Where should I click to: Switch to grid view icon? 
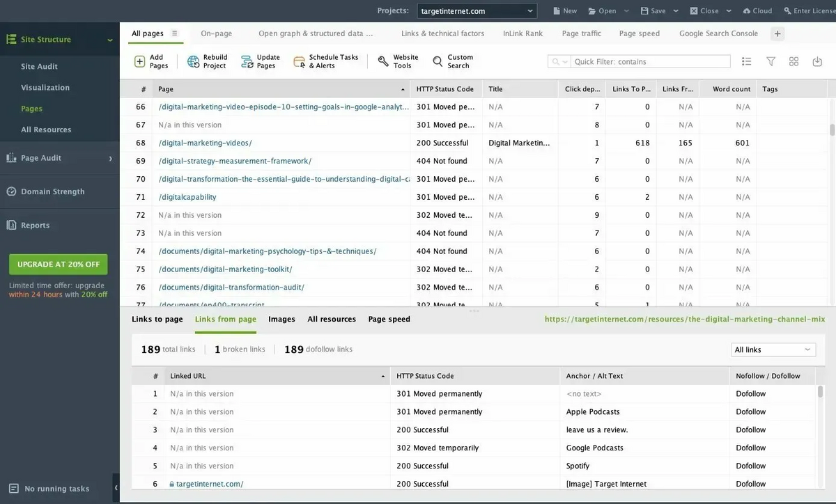click(x=794, y=61)
